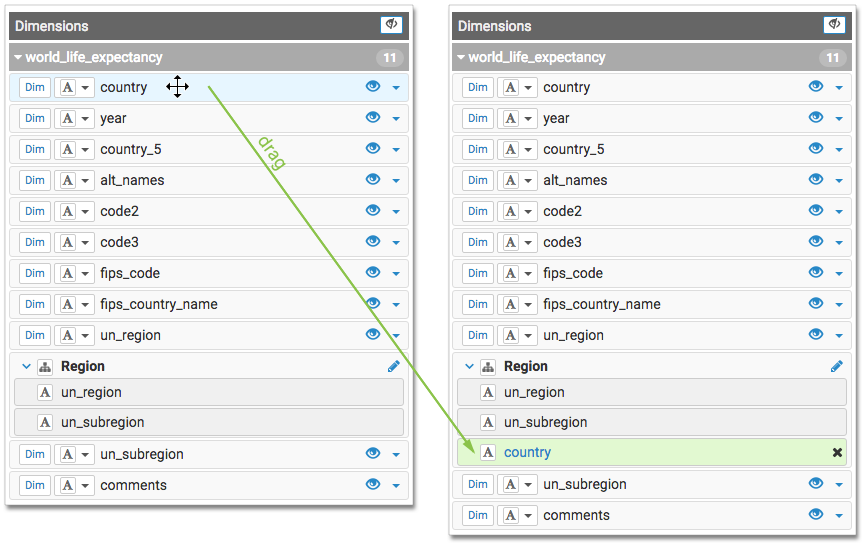Hide fips_code using its eye icon in right panel
The width and height of the screenshot is (866, 543).
pyautogui.click(x=816, y=273)
